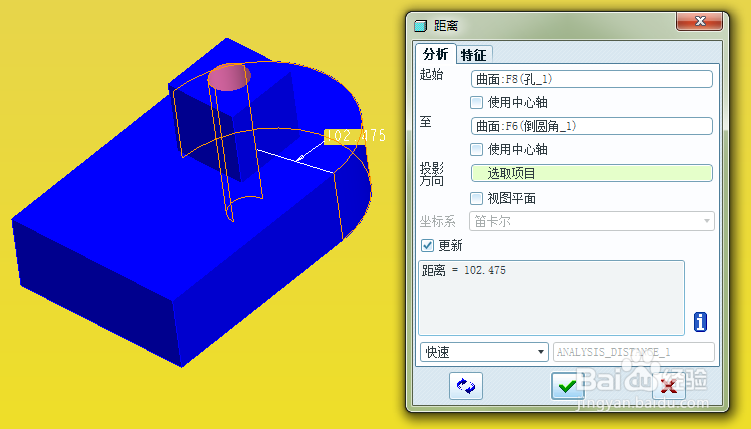Open the 快速 analysis type dropdown
Image resolution: width=751 pixels, height=429 pixels.
[x=484, y=352]
